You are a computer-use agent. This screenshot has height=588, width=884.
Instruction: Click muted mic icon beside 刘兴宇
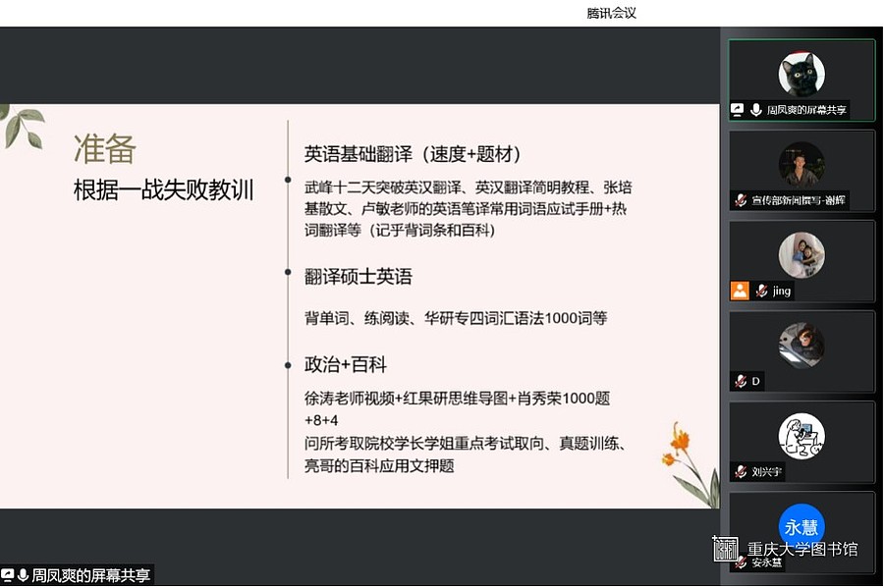point(741,471)
